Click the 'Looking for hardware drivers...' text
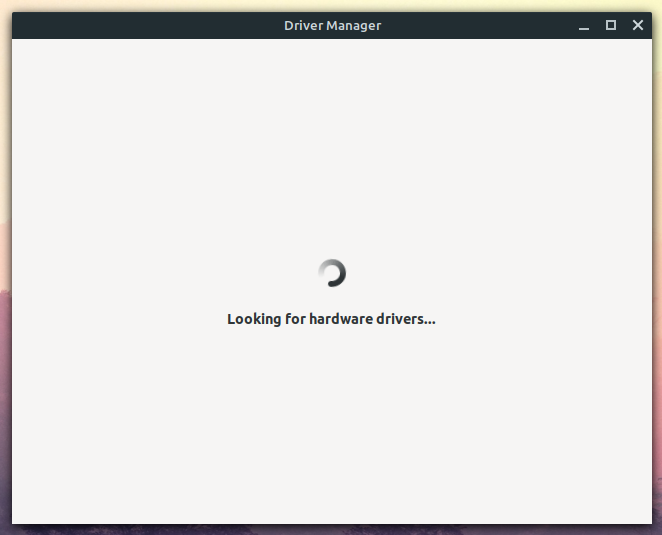 331,319
